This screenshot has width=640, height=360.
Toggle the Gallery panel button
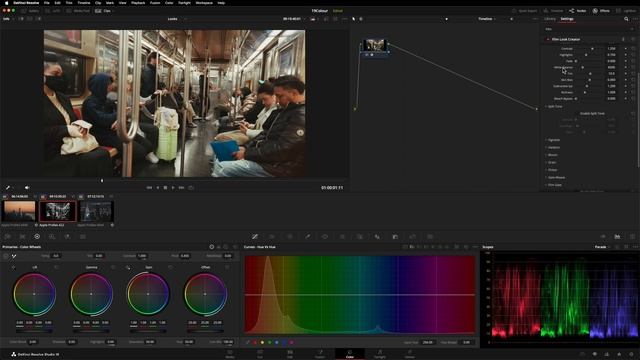[x=30, y=11]
